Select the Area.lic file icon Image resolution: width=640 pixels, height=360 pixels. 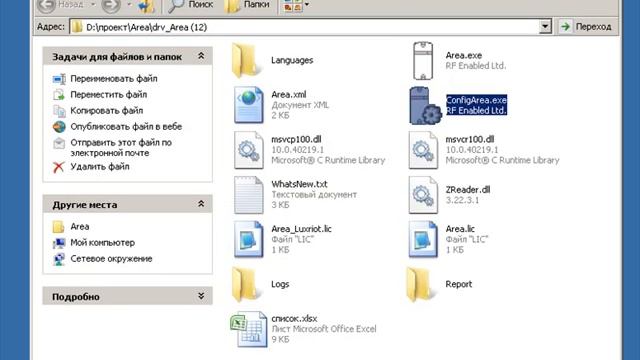pyautogui.click(x=423, y=239)
